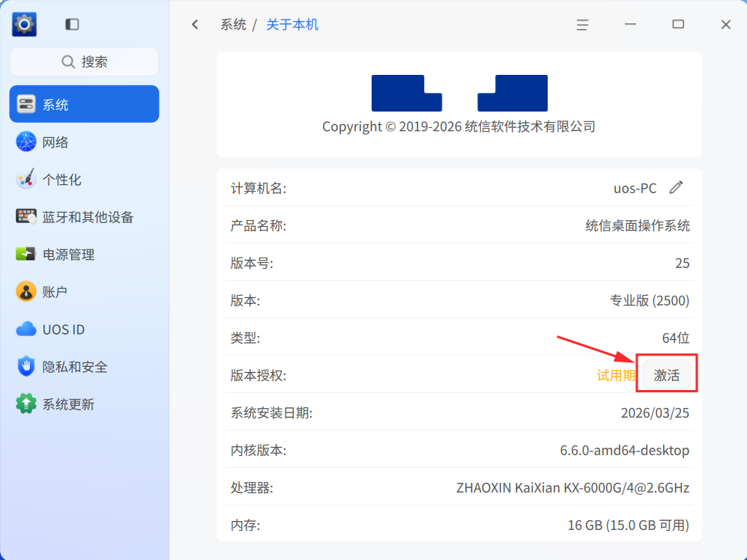Click the 处理器: label

point(252,487)
